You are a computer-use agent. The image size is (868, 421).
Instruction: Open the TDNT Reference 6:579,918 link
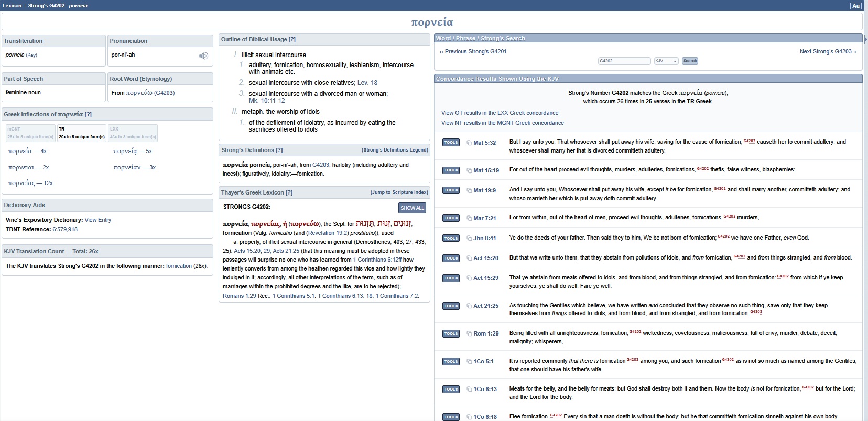pos(65,229)
